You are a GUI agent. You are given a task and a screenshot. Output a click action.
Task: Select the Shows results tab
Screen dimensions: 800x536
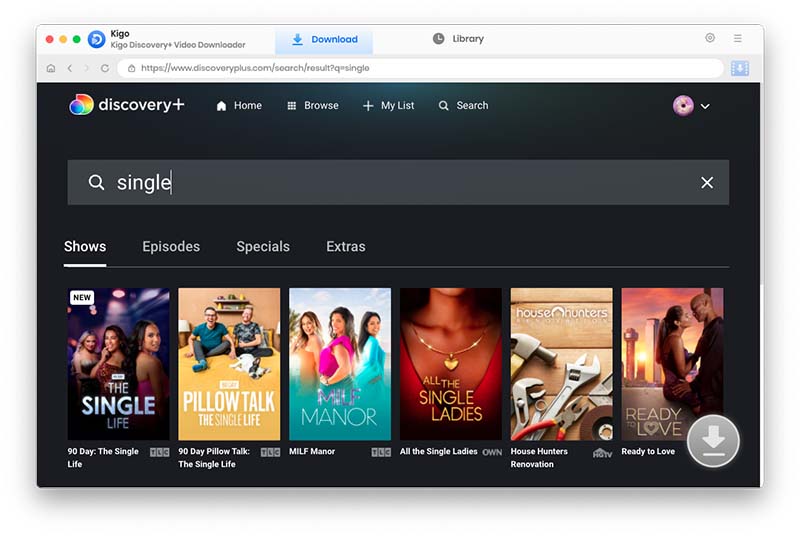coord(85,247)
